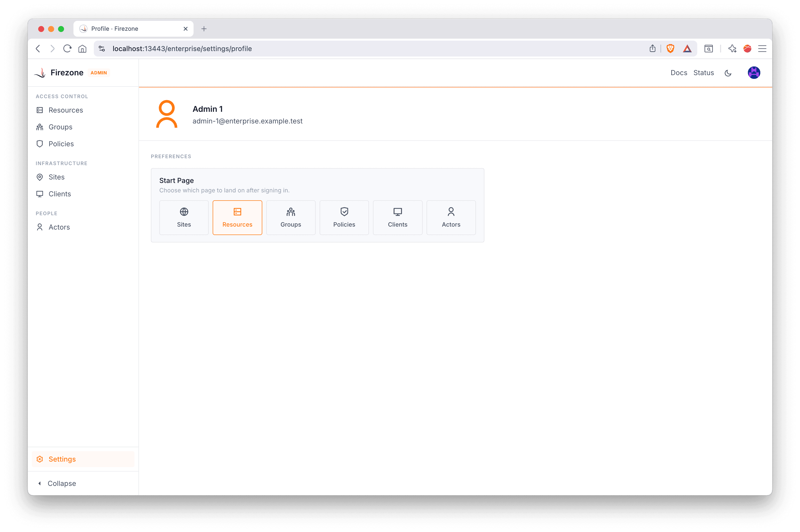The image size is (800, 532).
Task: Select the Resources icon in the sidebar
Action: click(x=40, y=110)
